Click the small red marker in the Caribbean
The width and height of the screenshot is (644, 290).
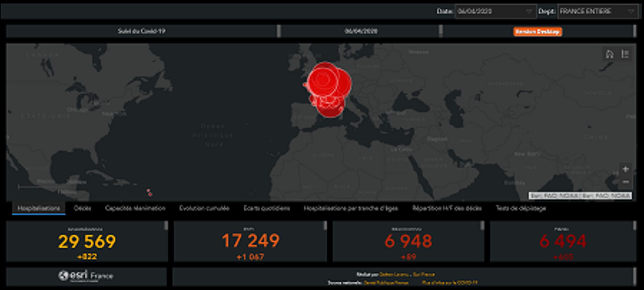(149, 193)
